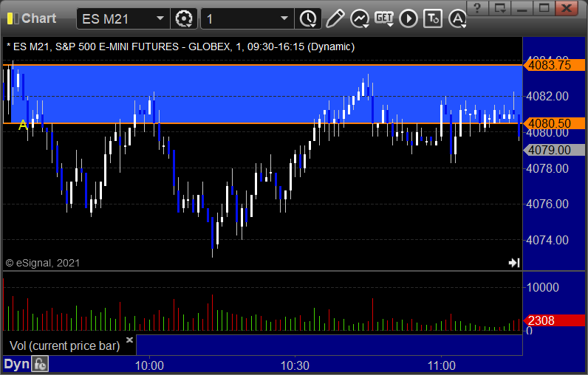588x375 pixels.
Task: Click the 4080.50 orange price label
Action: pyautogui.click(x=554, y=123)
